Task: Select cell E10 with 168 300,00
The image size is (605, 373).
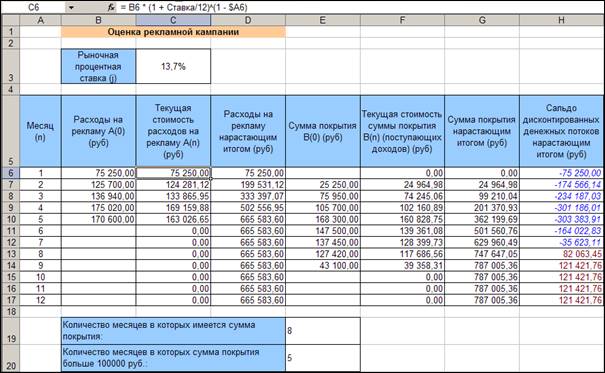Action: (323, 219)
